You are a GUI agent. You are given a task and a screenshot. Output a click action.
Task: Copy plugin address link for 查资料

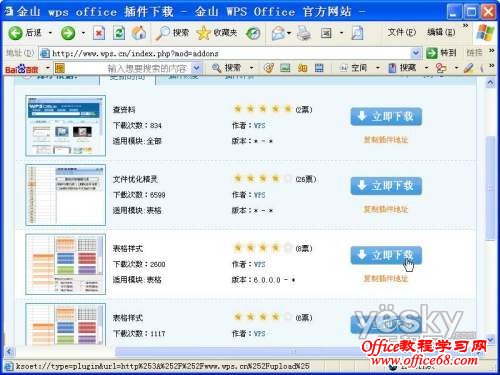pyautogui.click(x=386, y=140)
